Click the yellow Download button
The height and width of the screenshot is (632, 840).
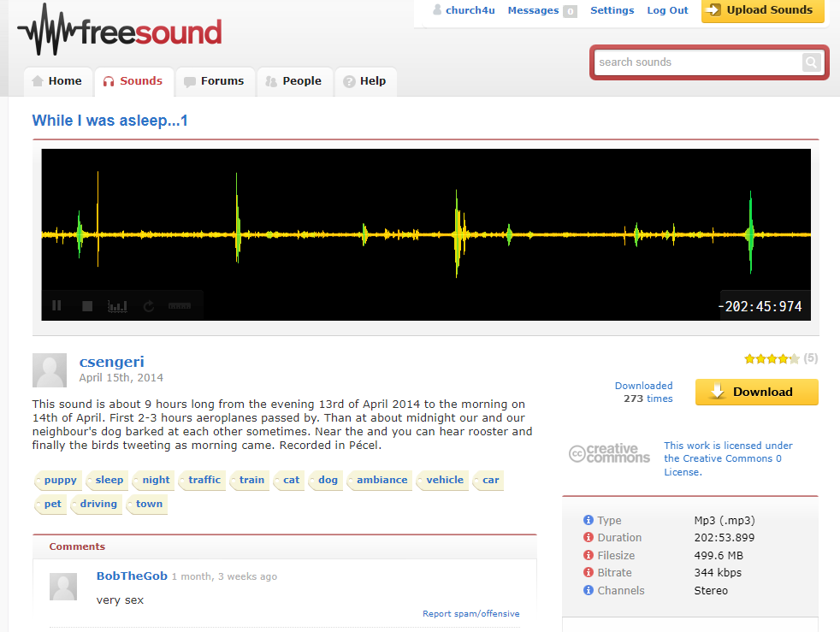tap(756, 392)
